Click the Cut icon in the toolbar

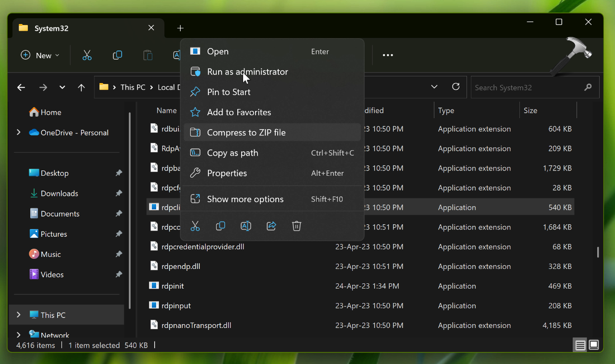click(87, 55)
